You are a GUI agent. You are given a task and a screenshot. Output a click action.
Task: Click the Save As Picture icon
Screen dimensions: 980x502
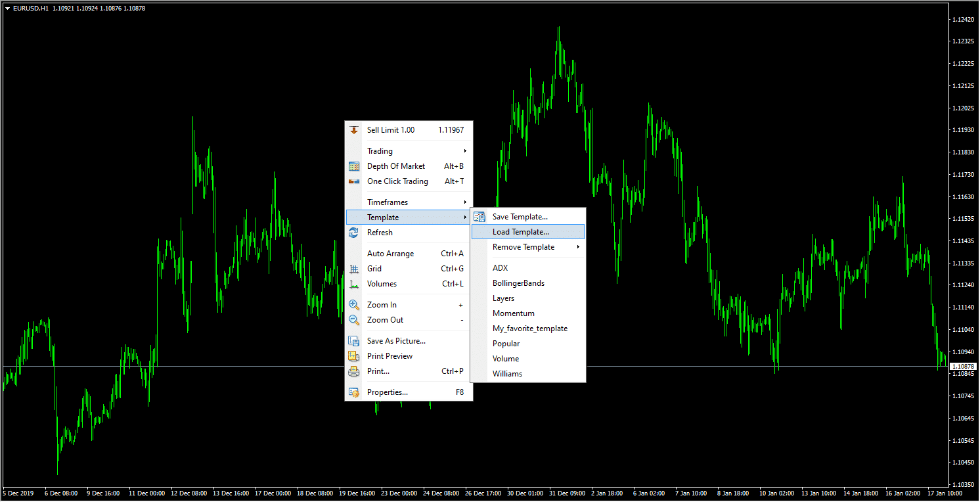[354, 341]
